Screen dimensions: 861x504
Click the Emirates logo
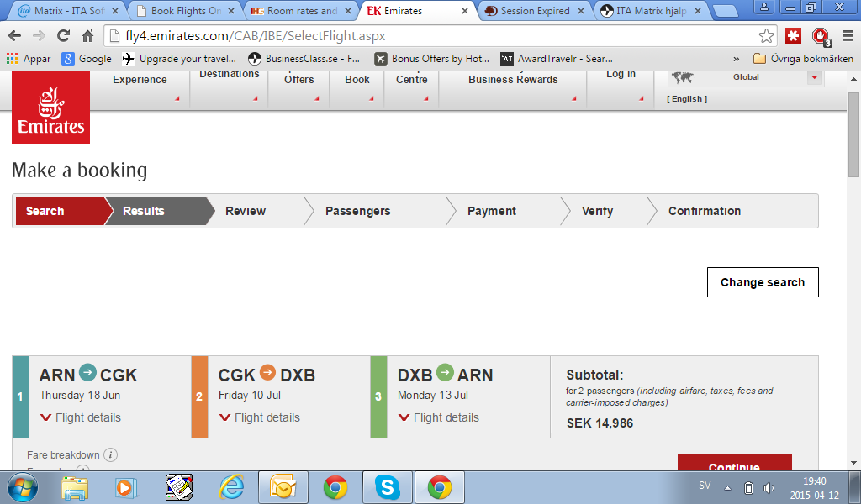point(50,108)
